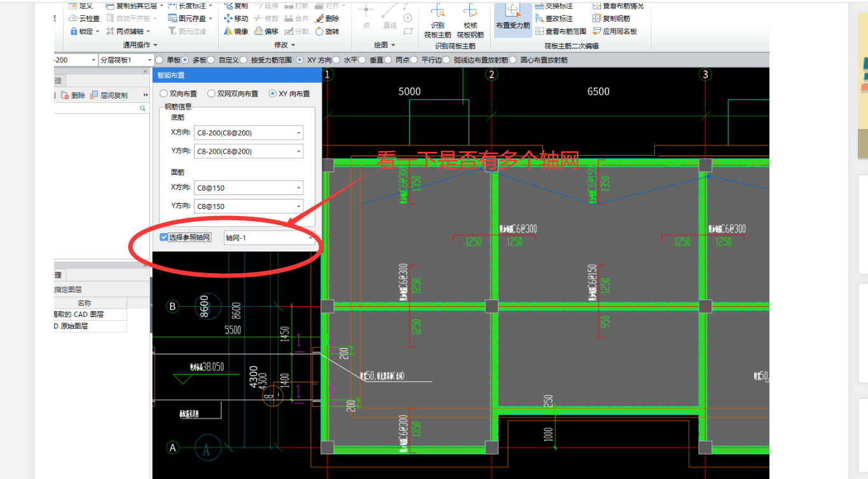The width and height of the screenshot is (868, 479).
Task: Click the 层间复制 floor copy button
Action: click(x=109, y=95)
